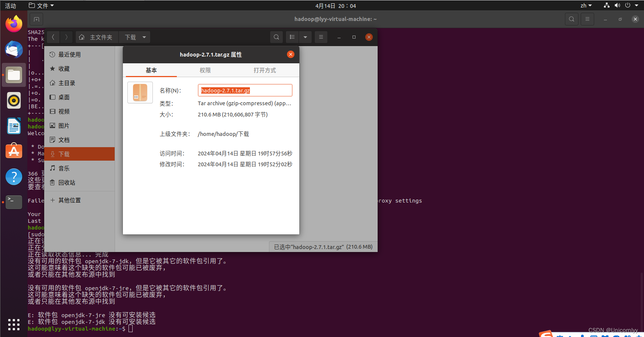Open the terminal hamburger menu

[x=587, y=19]
